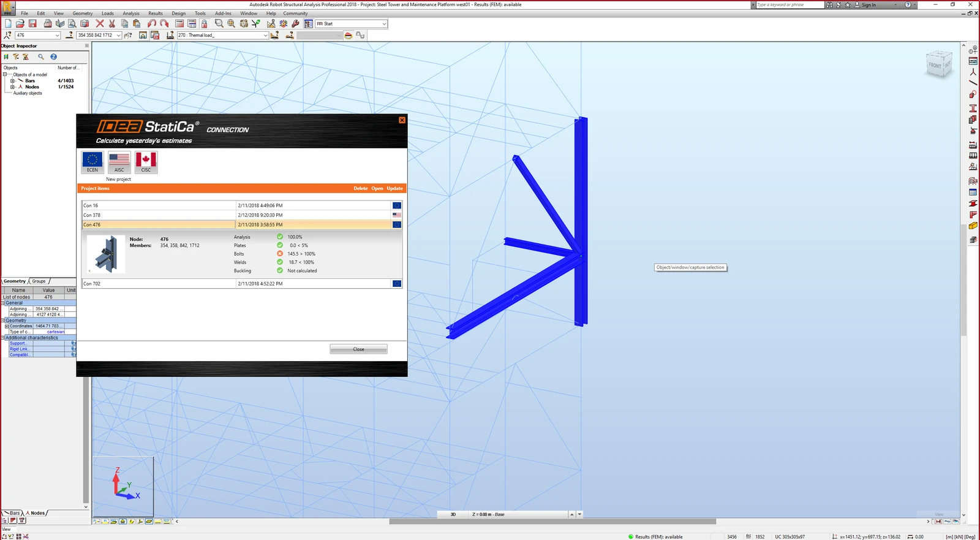Click 'UC 305x305x97' section in status bar

point(790,537)
